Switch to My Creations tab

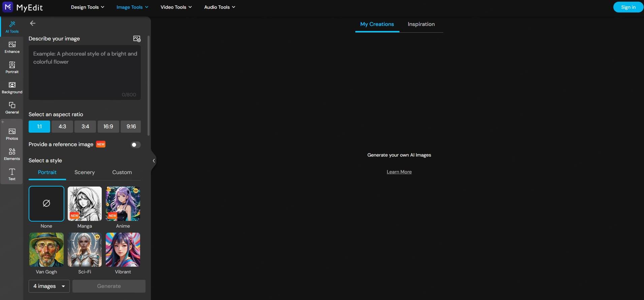377,24
